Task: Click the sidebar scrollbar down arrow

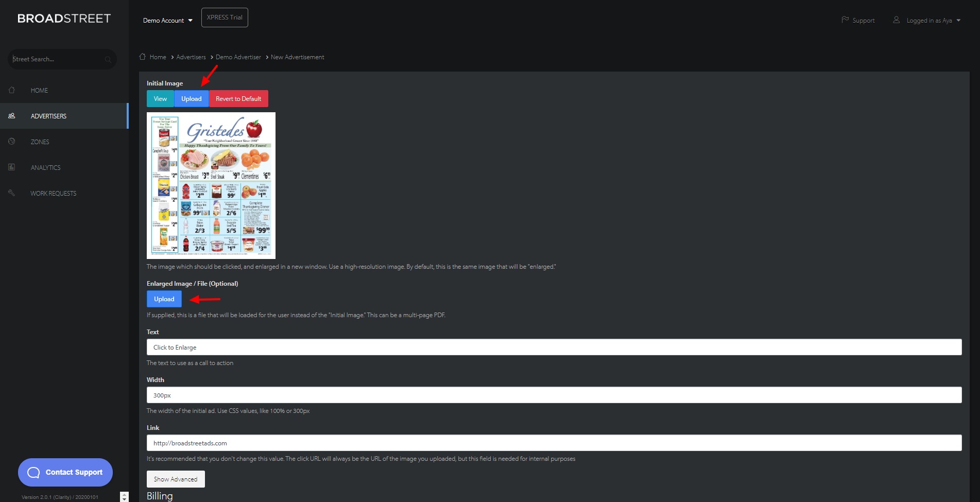Action: 124,498
